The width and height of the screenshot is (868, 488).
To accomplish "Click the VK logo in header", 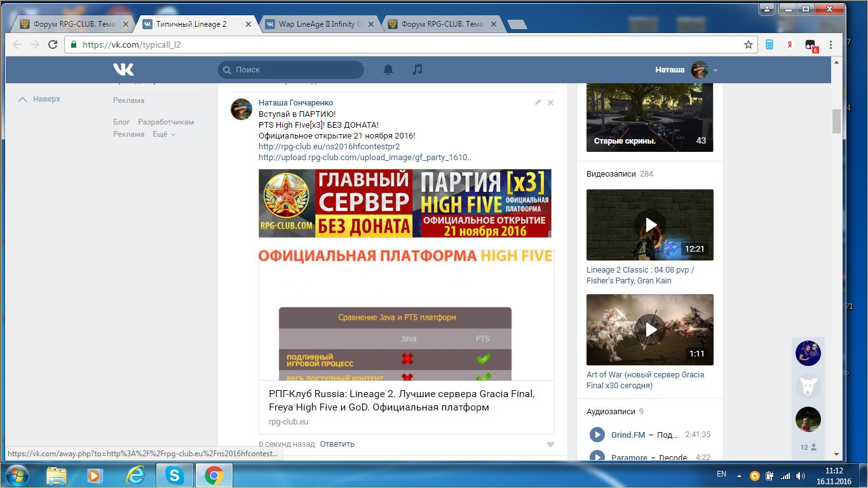I will tap(123, 69).
